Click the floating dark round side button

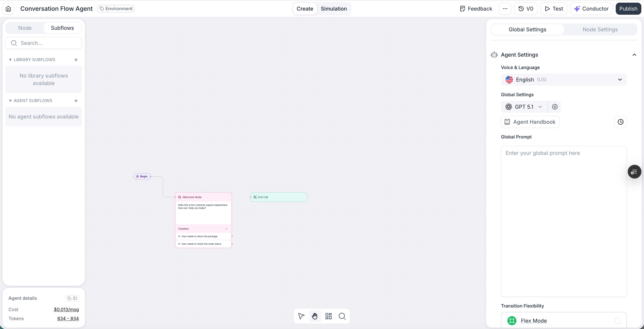[634, 172]
